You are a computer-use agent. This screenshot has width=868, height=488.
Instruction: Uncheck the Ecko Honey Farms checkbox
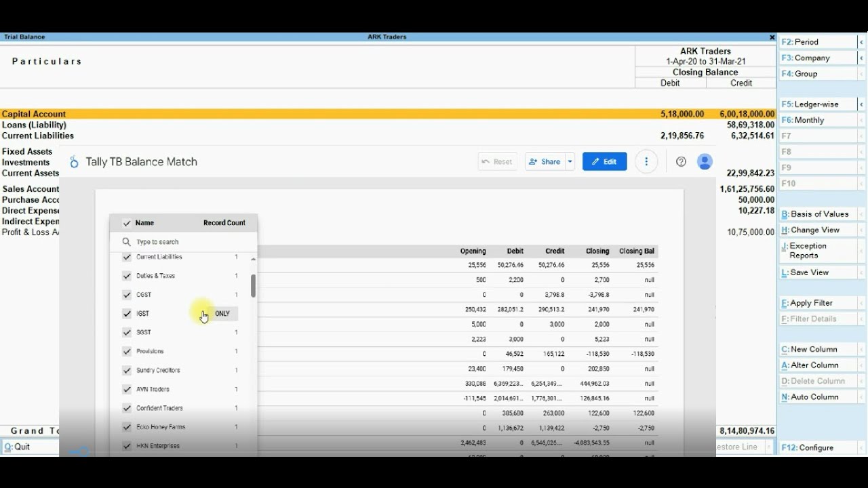pyautogui.click(x=127, y=428)
